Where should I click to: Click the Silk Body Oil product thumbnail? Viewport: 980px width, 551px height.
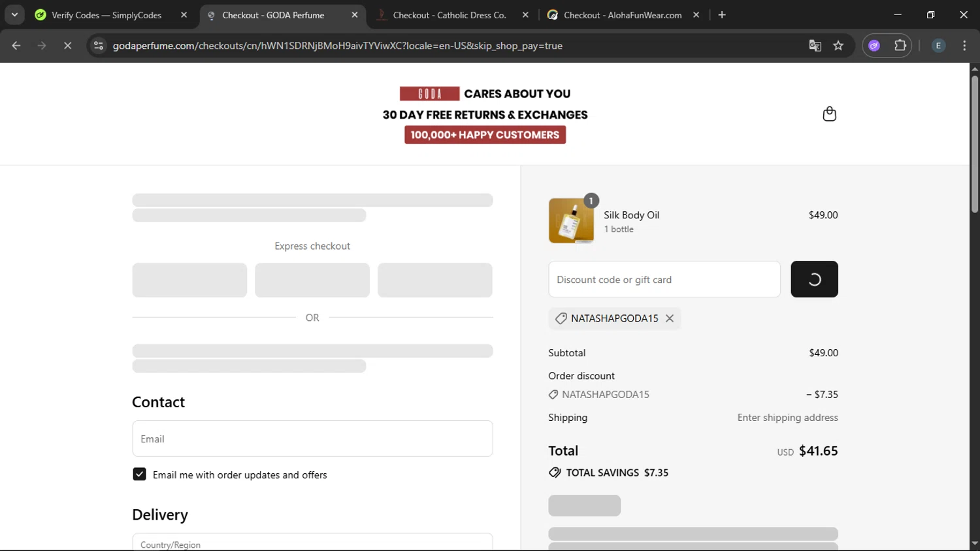pyautogui.click(x=571, y=221)
